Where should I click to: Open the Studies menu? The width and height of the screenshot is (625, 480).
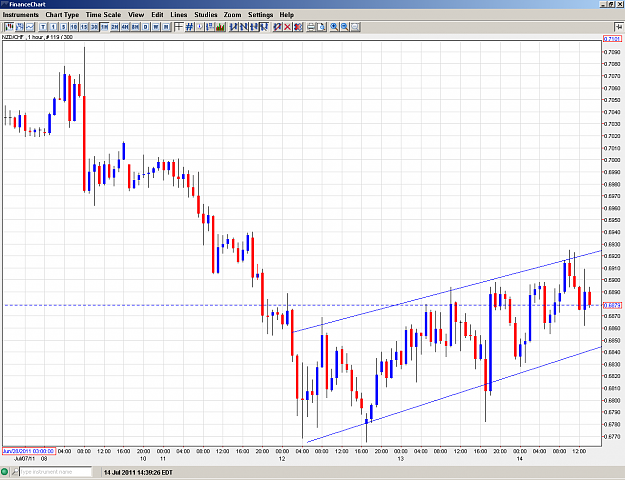pyautogui.click(x=206, y=15)
